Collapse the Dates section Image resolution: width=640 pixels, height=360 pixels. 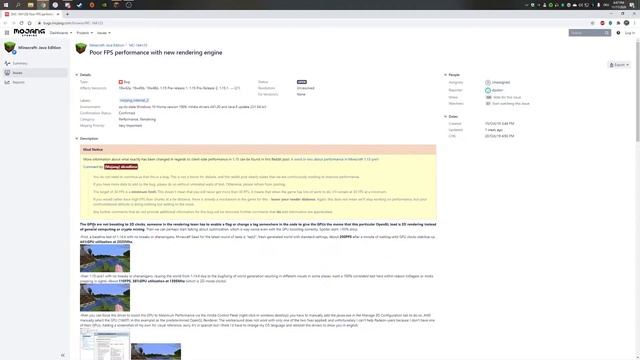(446, 116)
